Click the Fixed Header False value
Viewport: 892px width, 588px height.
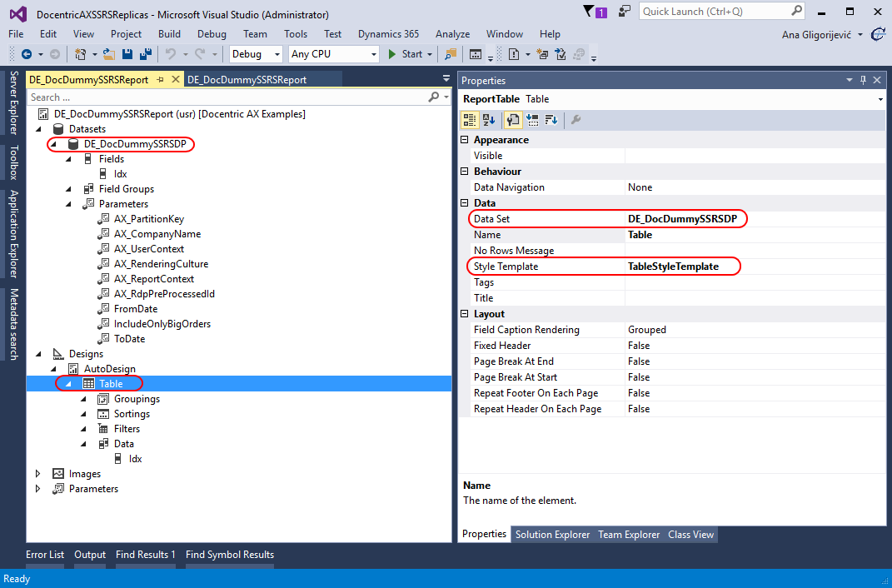[639, 346]
